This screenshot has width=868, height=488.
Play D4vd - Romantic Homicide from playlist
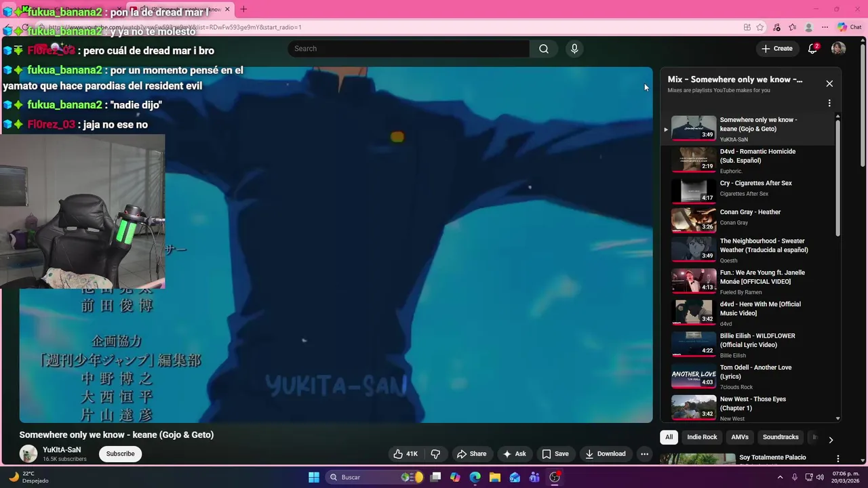(694, 160)
